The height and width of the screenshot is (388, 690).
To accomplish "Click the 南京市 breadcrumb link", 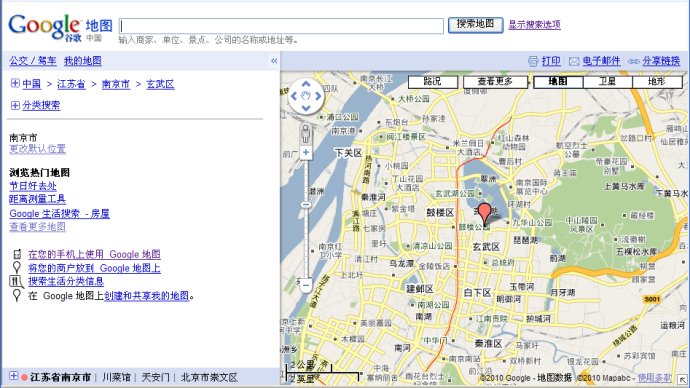I will click(x=116, y=84).
